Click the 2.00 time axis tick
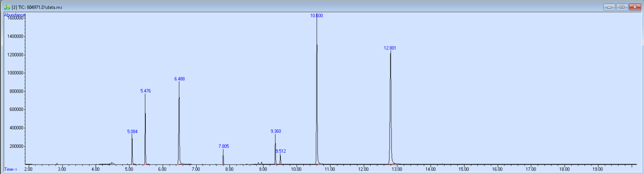 28,169
